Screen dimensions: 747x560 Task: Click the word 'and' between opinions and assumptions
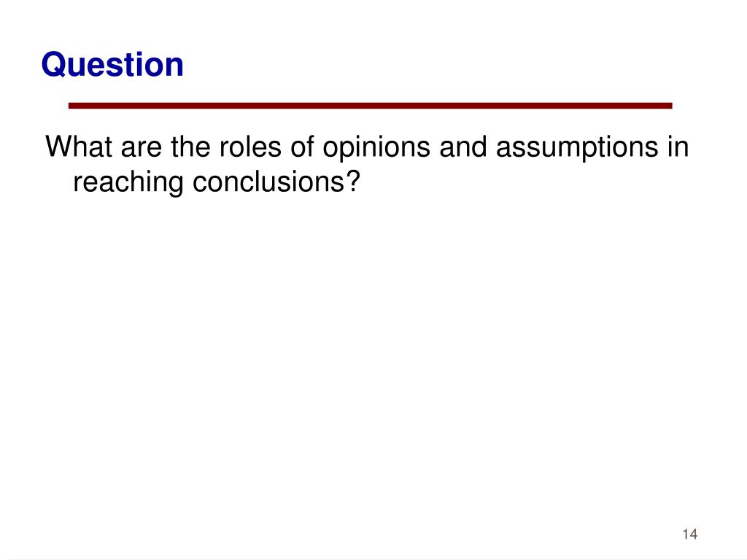tap(463, 147)
